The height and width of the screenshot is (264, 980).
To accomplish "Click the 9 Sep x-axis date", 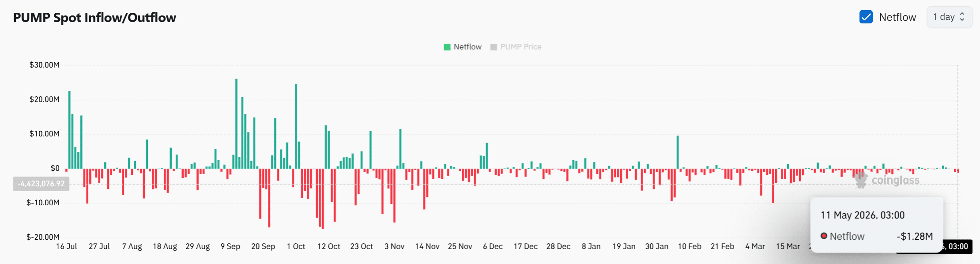I will [230, 246].
